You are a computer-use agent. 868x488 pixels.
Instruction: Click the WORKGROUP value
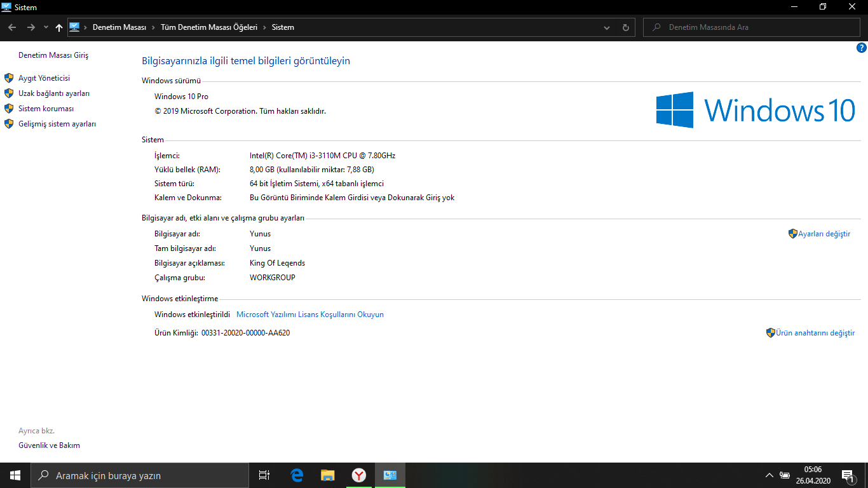pos(273,278)
